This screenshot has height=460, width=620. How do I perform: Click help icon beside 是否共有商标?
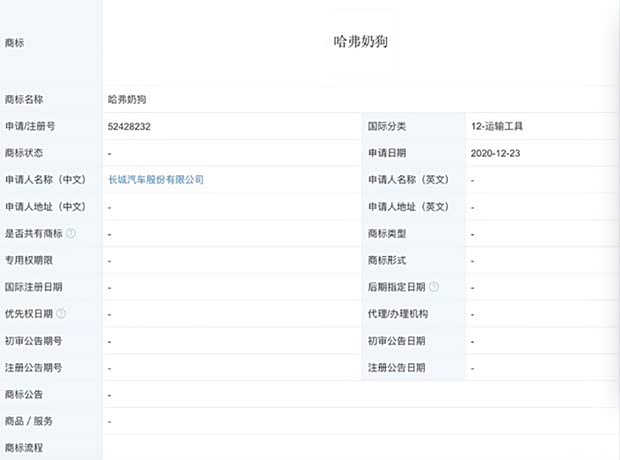pos(71,234)
